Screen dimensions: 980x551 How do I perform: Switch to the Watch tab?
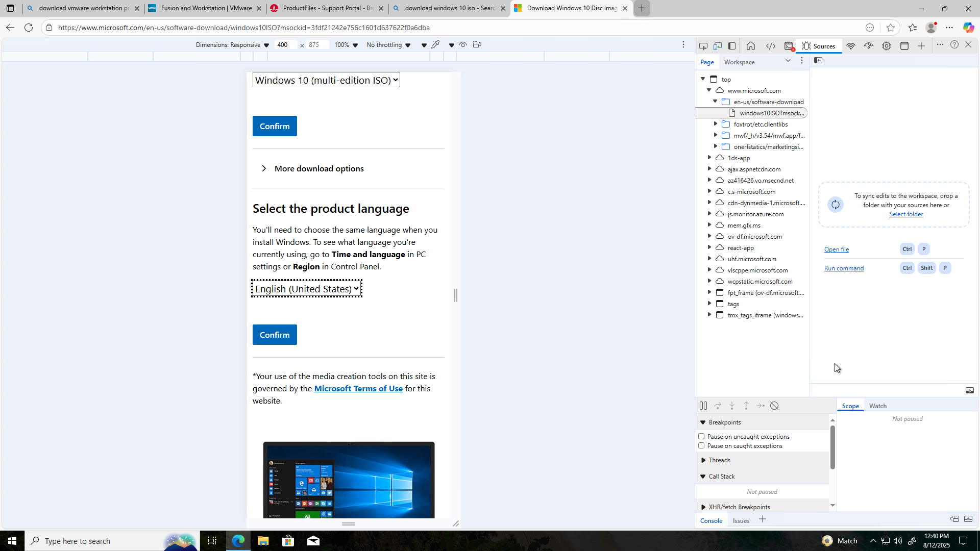tap(878, 406)
